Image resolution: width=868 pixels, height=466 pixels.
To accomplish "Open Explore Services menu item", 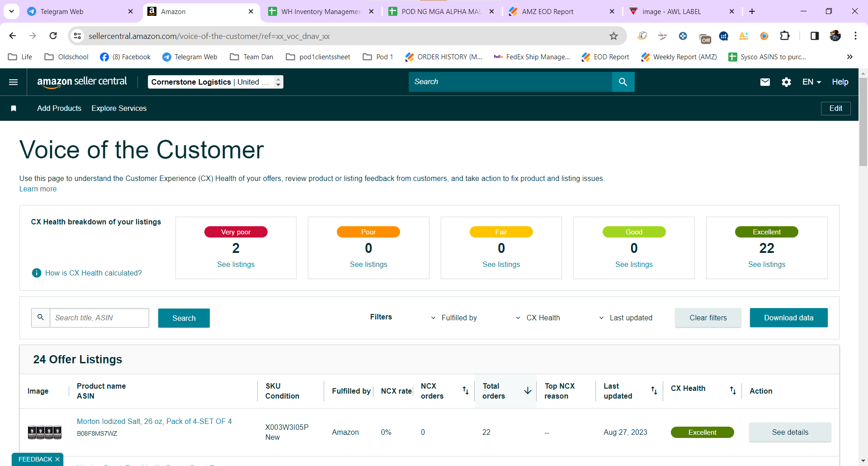I will 119,108.
